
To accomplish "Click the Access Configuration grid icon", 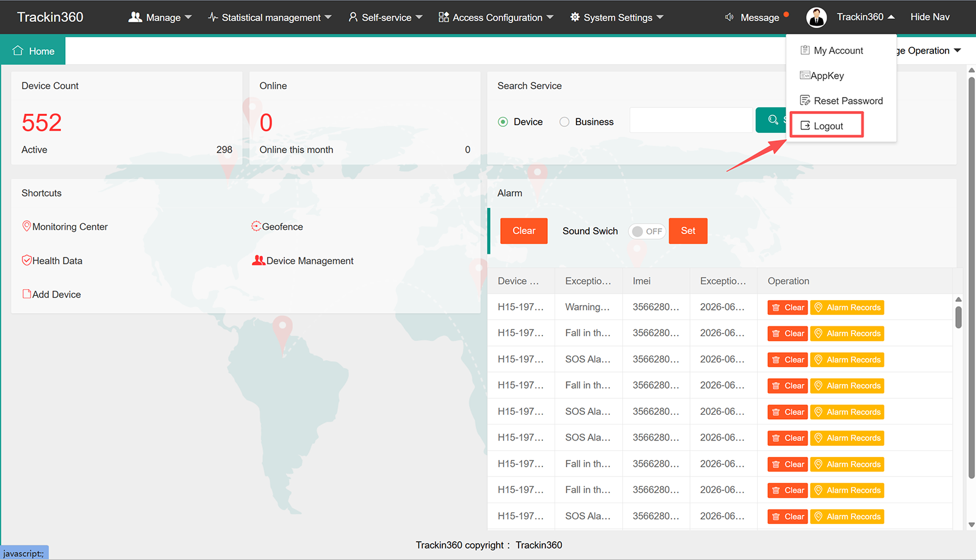I will point(443,17).
